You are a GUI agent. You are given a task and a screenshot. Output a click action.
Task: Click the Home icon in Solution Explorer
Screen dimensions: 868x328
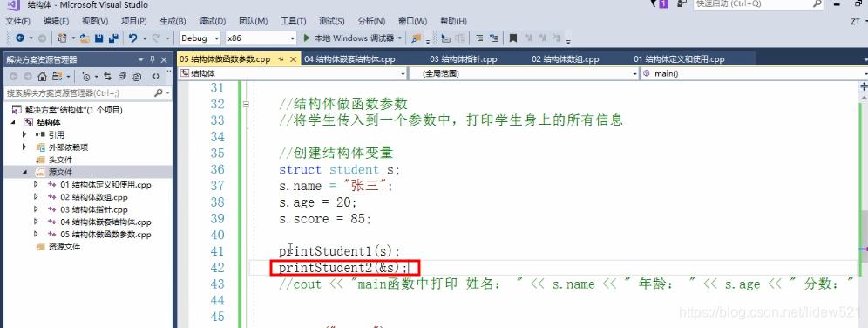click(42, 77)
